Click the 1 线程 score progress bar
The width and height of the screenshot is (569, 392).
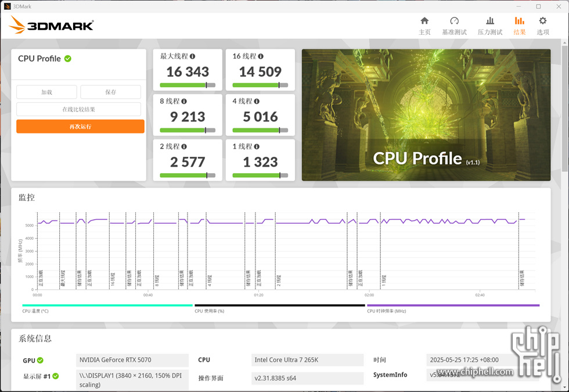click(x=260, y=175)
